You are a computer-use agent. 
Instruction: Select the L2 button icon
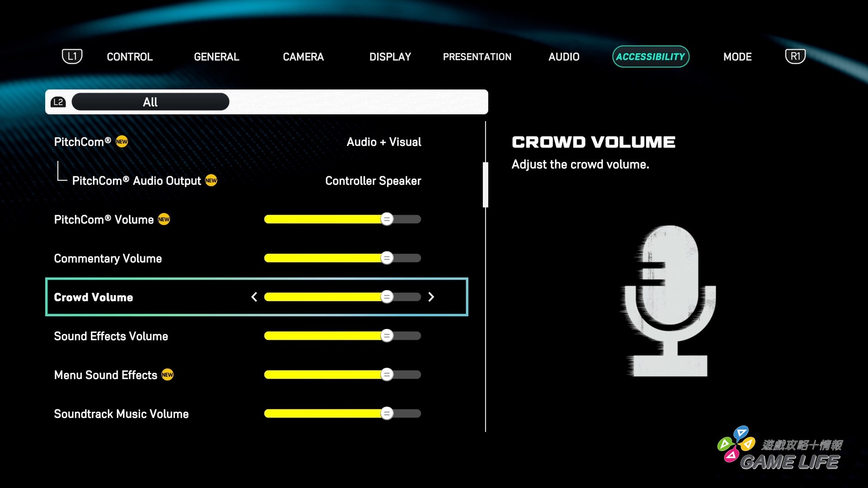58,102
